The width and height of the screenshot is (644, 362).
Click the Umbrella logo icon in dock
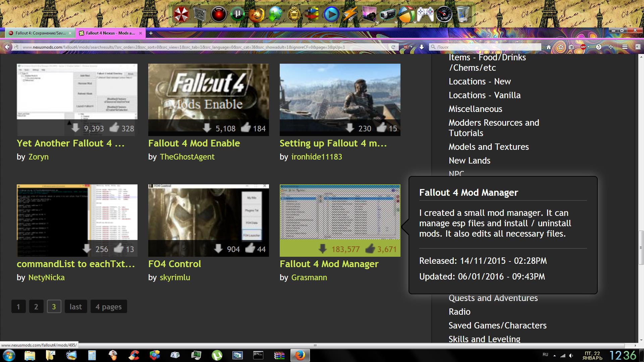coord(181,14)
